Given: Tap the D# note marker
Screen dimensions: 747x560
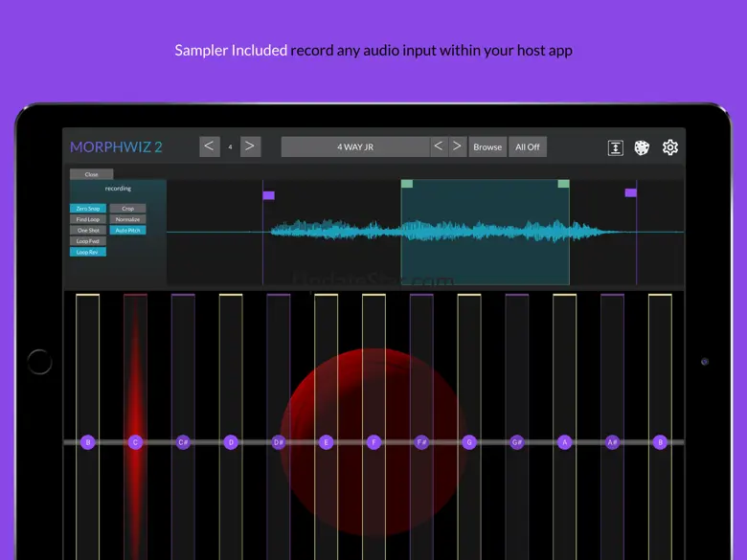Looking at the screenshot, I should point(279,442).
